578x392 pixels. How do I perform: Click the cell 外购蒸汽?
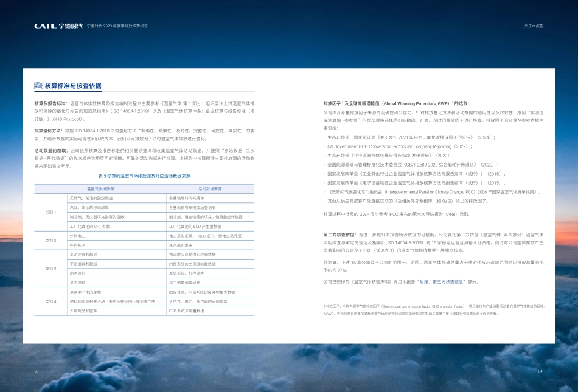pos(77,246)
